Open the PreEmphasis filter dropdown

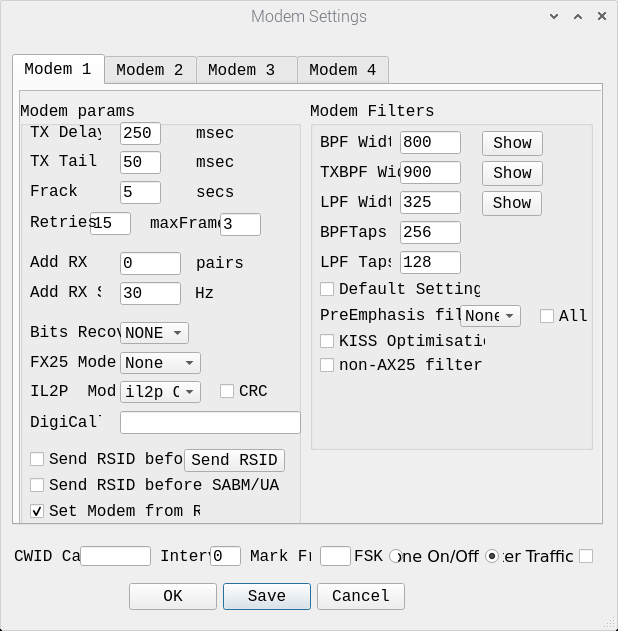[490, 316]
